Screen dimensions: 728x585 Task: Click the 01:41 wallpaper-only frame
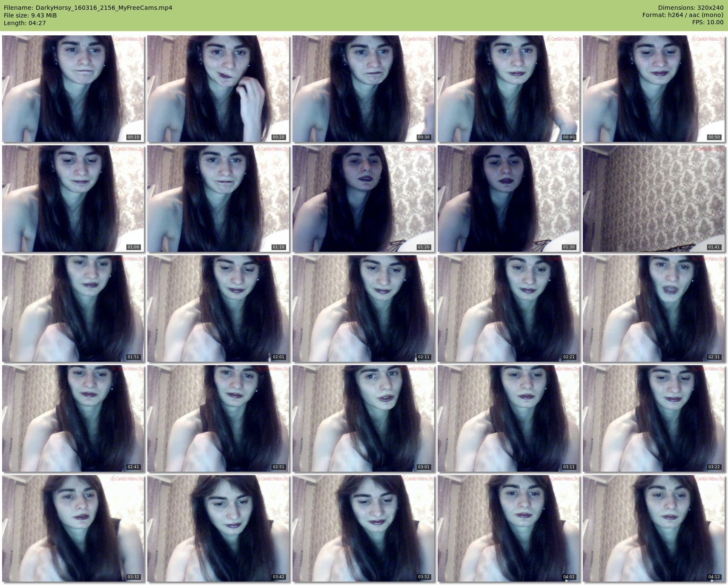point(654,199)
